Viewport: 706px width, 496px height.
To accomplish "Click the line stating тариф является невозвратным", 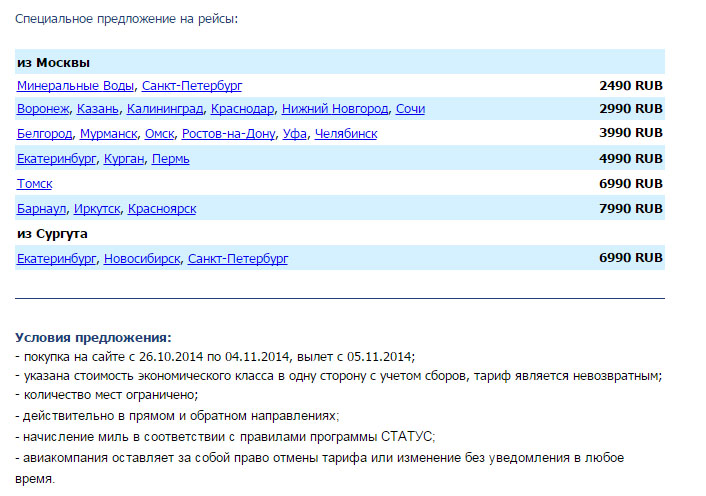I will click(x=339, y=376).
